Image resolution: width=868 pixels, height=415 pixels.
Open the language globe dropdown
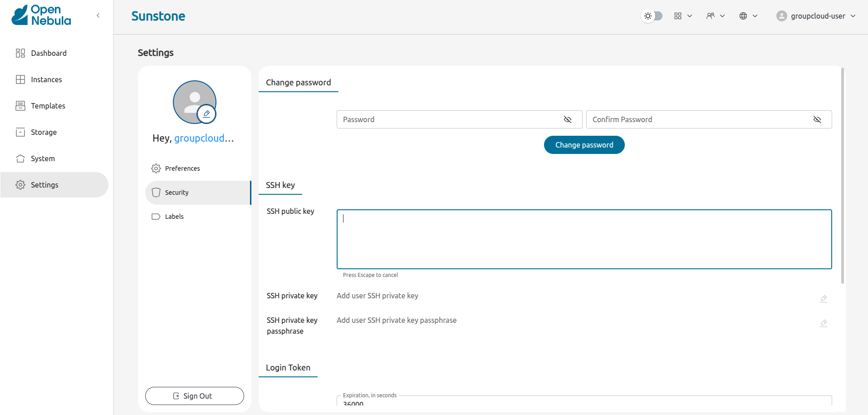pyautogui.click(x=747, y=15)
